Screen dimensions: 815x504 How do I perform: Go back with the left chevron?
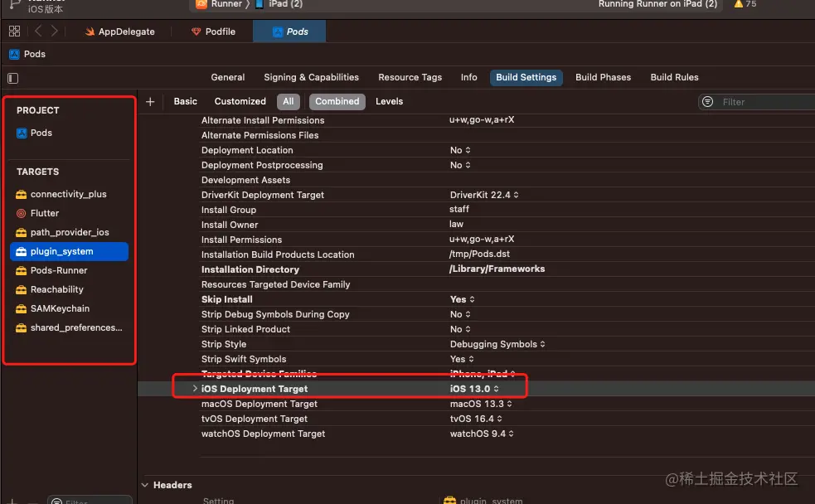(38, 31)
